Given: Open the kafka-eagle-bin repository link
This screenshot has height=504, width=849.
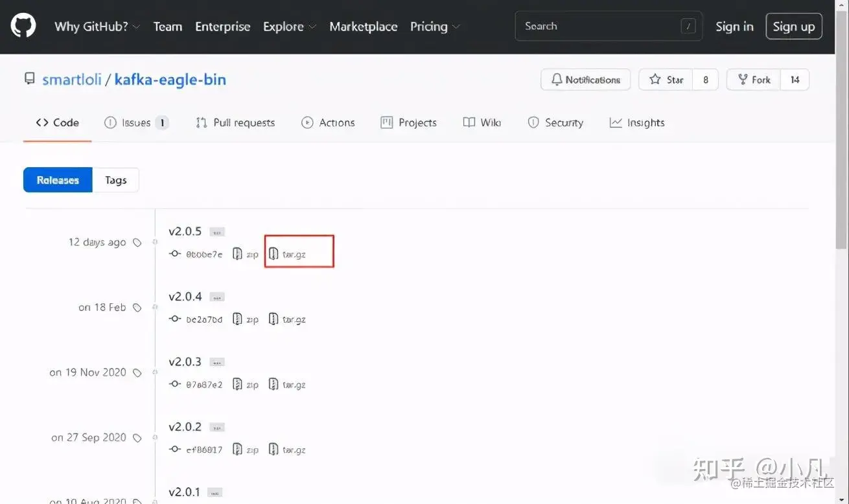Looking at the screenshot, I should pos(170,80).
